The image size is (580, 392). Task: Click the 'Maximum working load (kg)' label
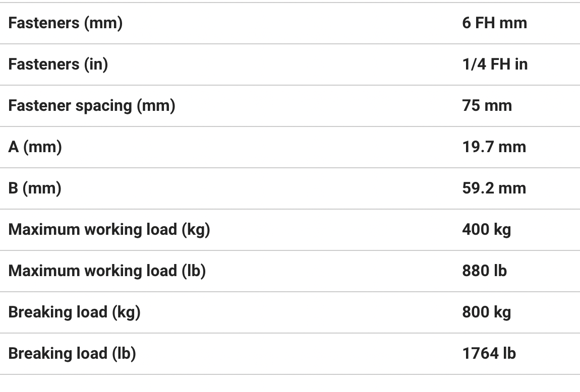tap(109, 230)
